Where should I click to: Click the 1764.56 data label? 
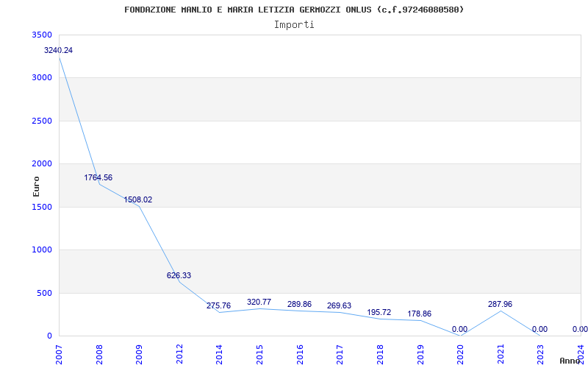coord(98,177)
